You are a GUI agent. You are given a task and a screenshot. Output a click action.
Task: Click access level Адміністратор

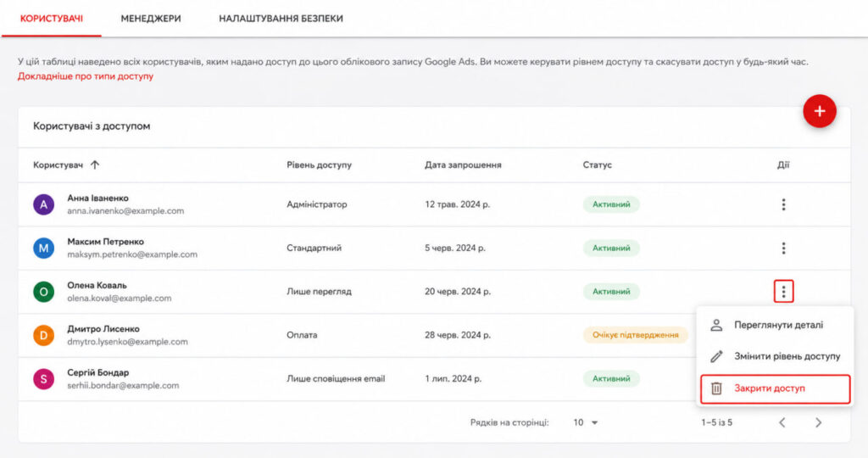click(317, 204)
